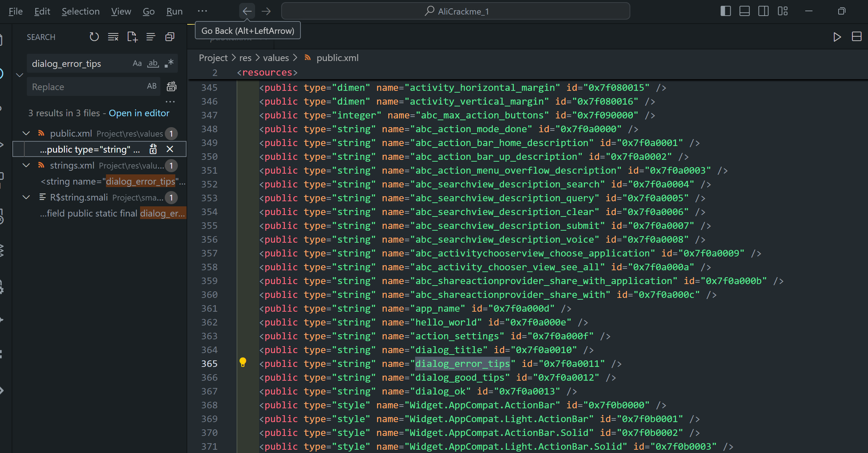Minimize the VS Code window
Image resolution: width=868 pixels, height=453 pixels.
click(809, 11)
